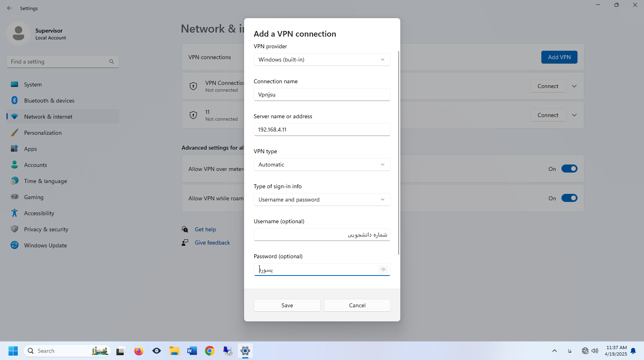Click the Windows Start button

(13, 351)
